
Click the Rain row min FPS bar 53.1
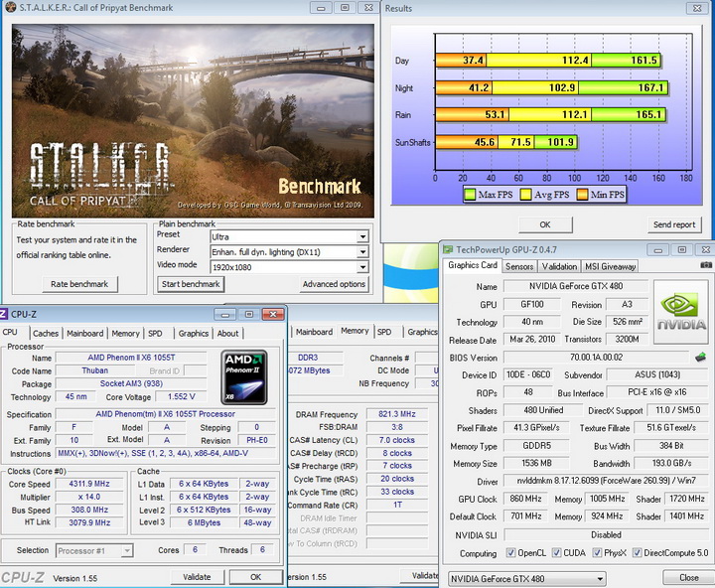(x=473, y=114)
